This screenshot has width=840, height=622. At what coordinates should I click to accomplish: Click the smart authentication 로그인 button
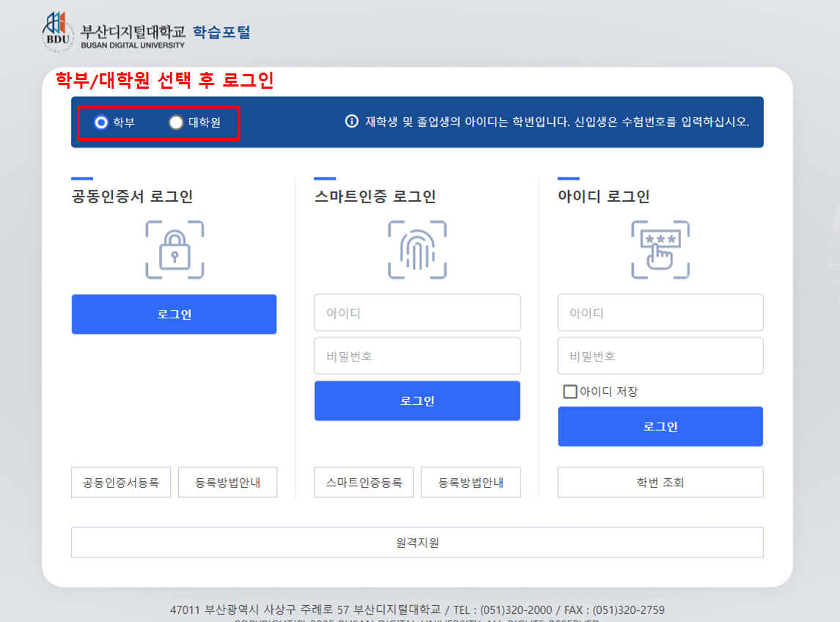coord(417,400)
